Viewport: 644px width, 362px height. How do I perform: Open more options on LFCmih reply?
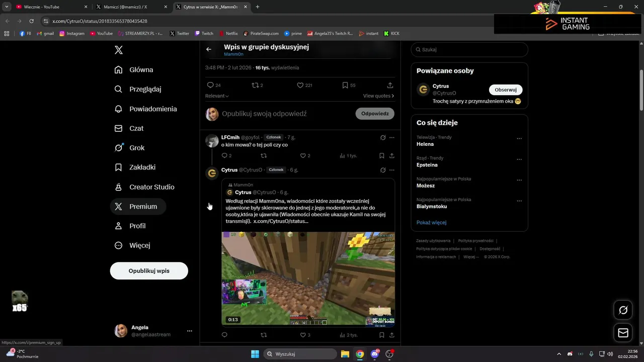click(392, 137)
